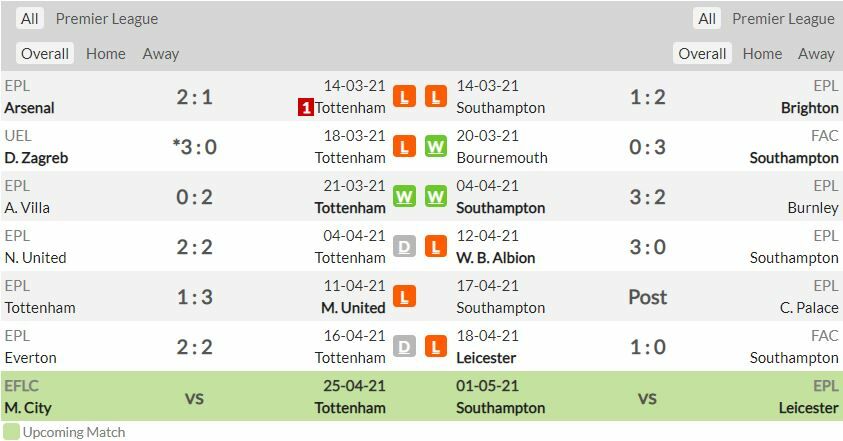This screenshot has width=843, height=441.
Task: Click the grey D badge for Tottenham's N. United match
Action: (x=404, y=247)
